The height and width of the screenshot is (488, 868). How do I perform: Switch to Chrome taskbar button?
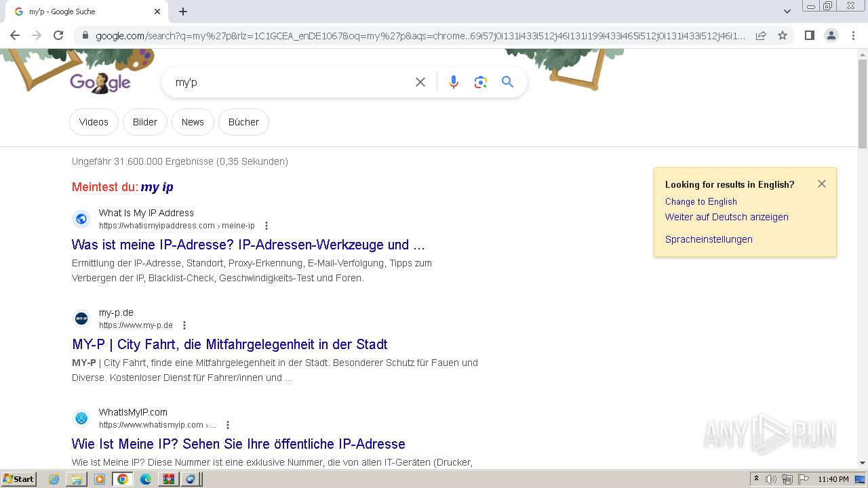click(x=123, y=479)
